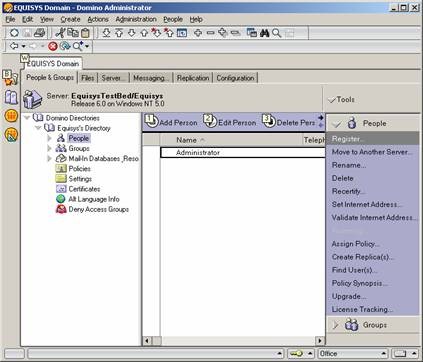Open the Office location dropdown
Screen dimensions: 423x362
pos(383,354)
